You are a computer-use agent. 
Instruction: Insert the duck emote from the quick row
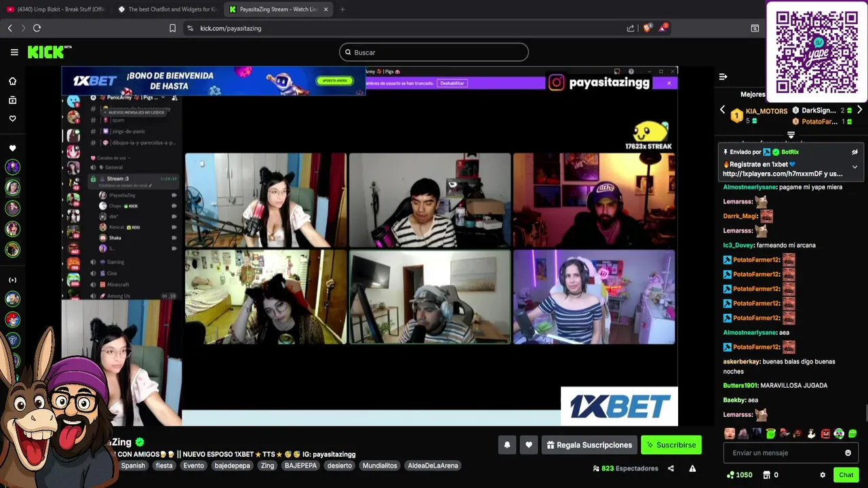pos(812,434)
